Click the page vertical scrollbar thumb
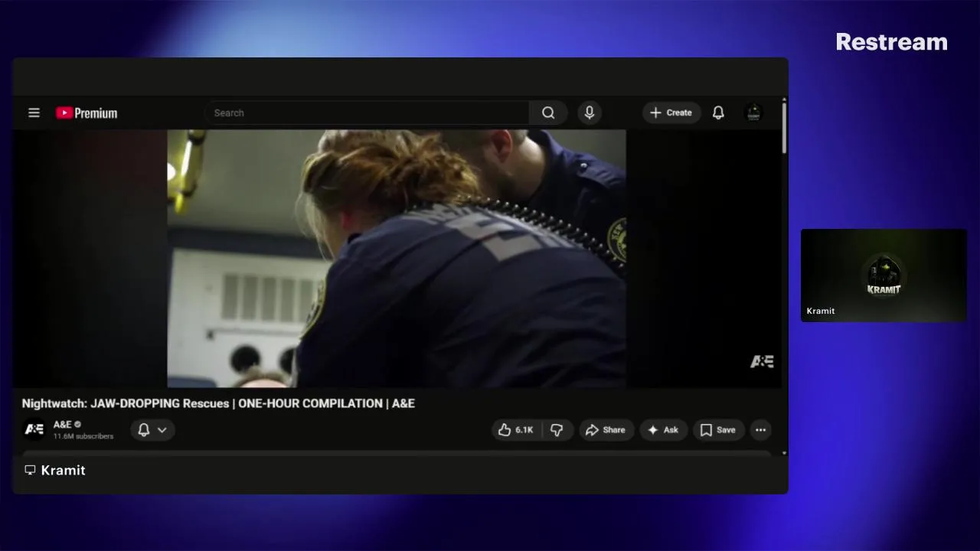 pyautogui.click(x=784, y=128)
